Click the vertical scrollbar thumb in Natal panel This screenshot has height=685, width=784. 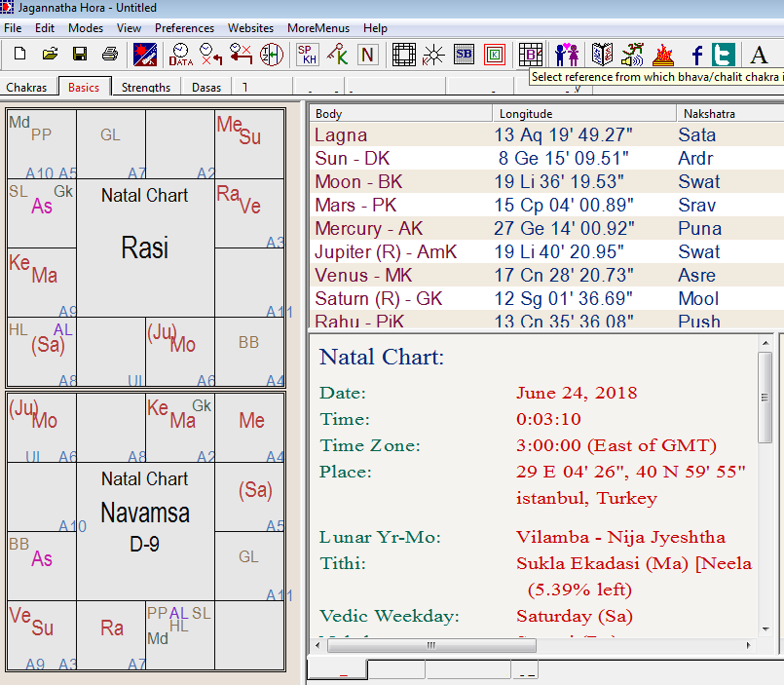[x=765, y=398]
